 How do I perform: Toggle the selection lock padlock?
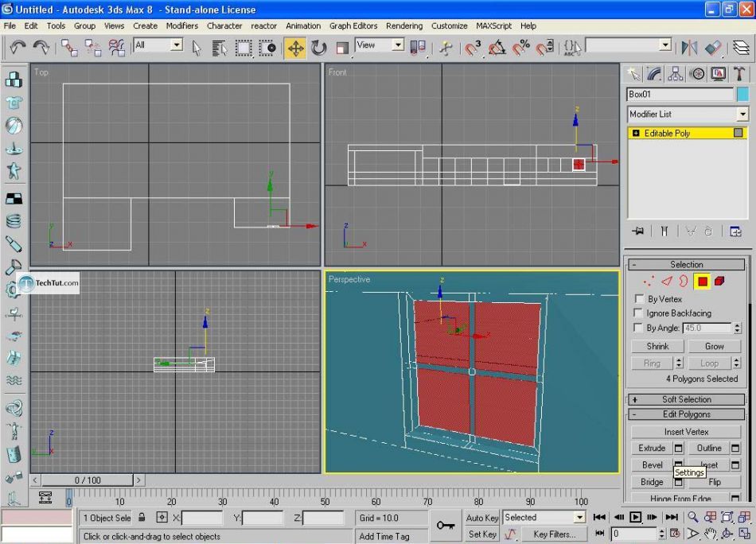142,518
